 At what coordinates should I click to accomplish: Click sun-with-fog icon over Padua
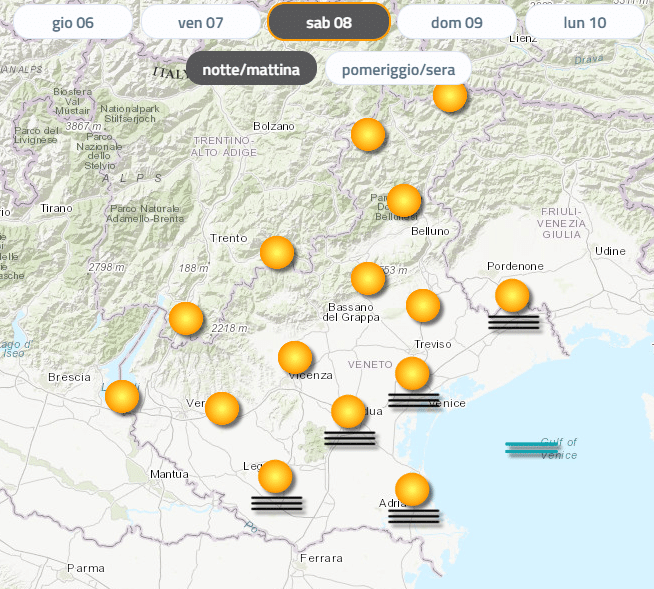pos(349,412)
